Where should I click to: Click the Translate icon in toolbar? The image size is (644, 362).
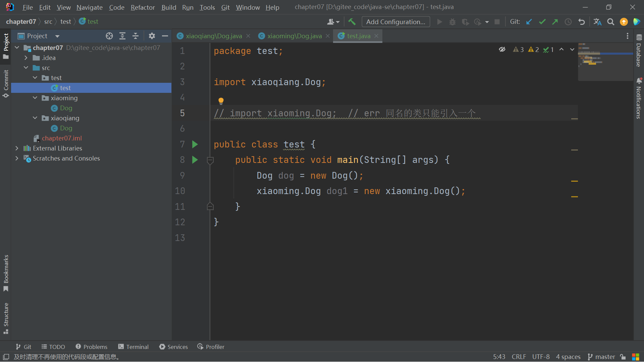point(597,22)
